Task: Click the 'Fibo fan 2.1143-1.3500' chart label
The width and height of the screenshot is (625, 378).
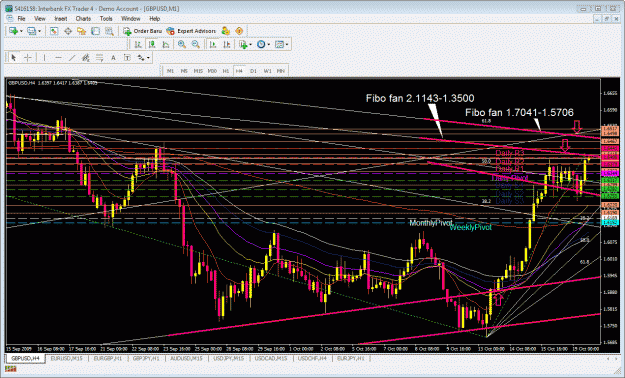Action: pyautogui.click(x=420, y=98)
